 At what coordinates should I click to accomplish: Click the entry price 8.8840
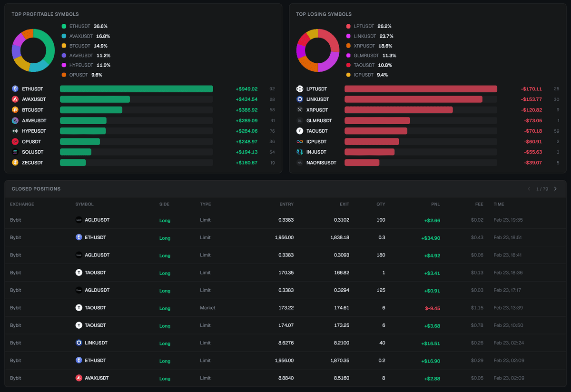point(286,378)
